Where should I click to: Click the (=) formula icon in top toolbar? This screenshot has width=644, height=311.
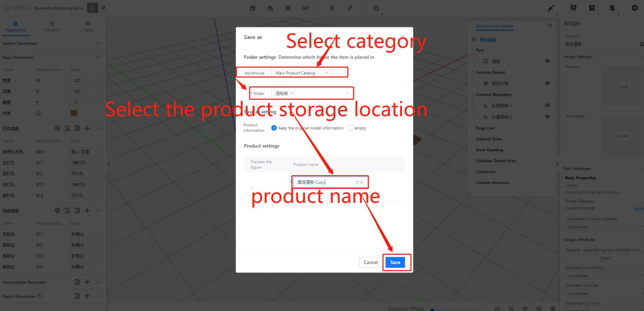[x=305, y=8]
